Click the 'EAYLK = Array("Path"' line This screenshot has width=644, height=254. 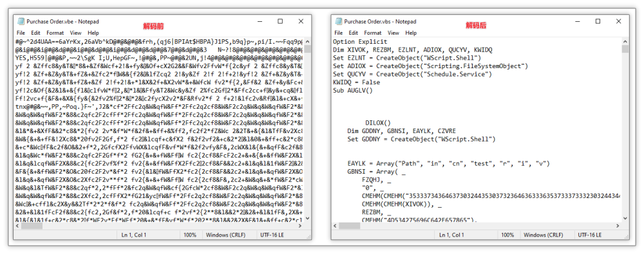click(448, 163)
